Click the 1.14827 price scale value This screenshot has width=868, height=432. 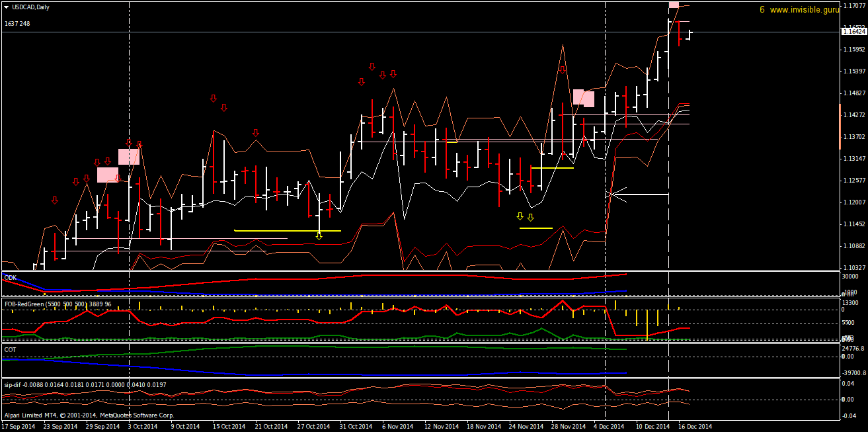(x=853, y=93)
